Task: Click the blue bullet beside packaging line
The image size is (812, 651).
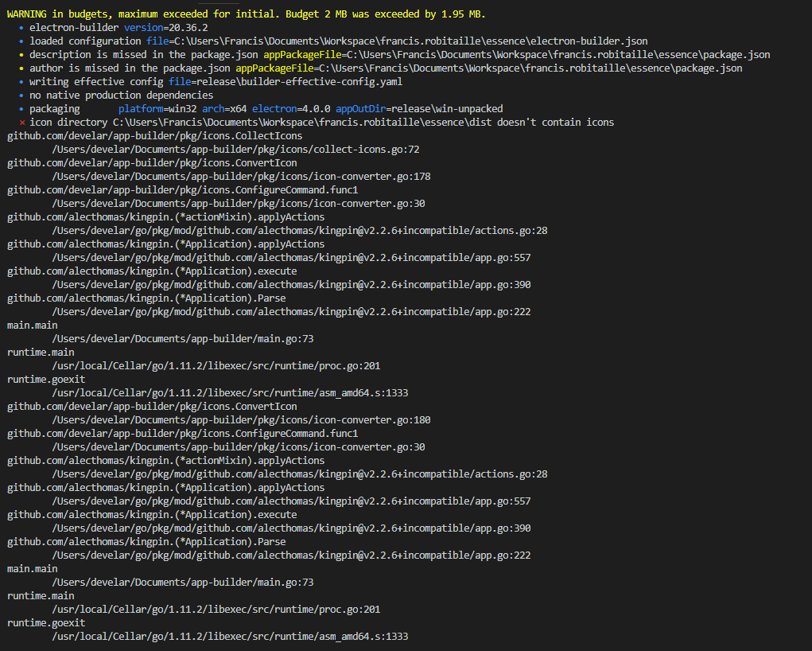Action: (x=20, y=108)
